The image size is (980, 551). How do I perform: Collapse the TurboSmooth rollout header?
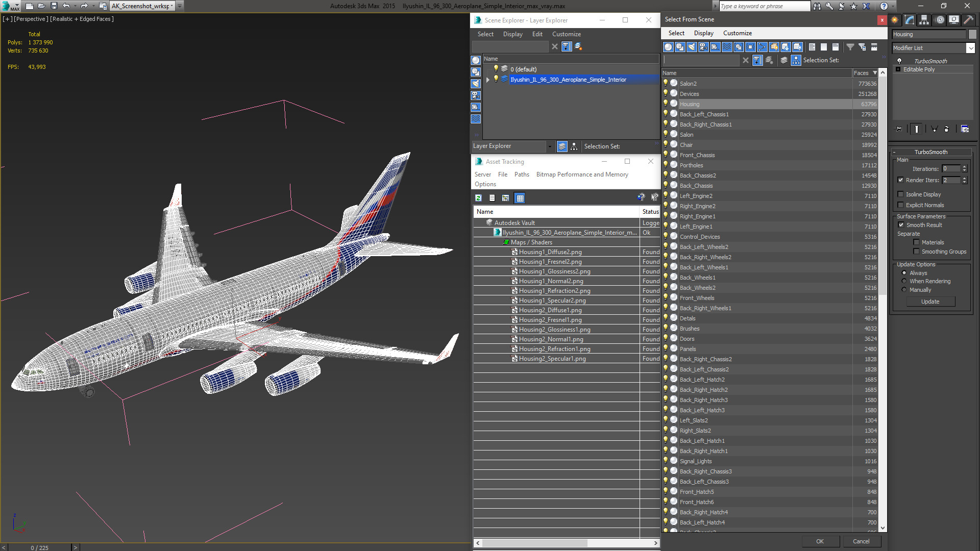(931, 152)
